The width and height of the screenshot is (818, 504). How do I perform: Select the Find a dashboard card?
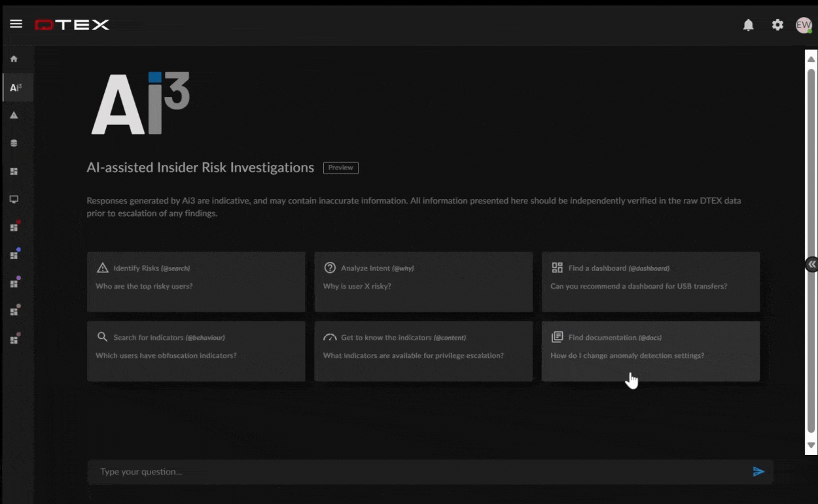650,282
